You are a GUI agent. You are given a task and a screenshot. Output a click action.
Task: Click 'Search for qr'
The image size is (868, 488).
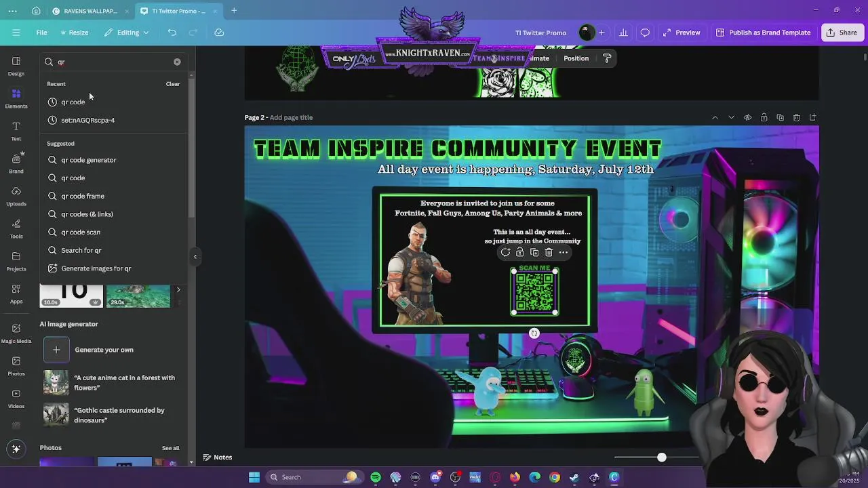click(113, 250)
